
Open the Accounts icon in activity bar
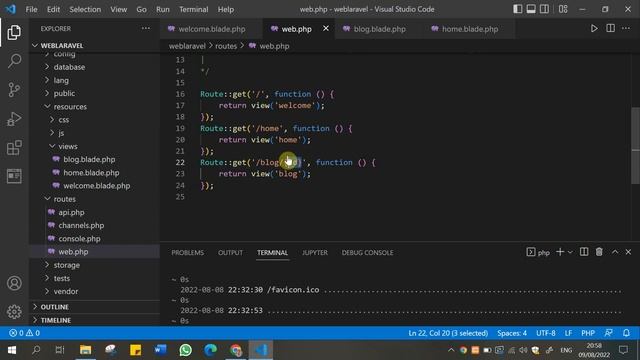(14, 283)
